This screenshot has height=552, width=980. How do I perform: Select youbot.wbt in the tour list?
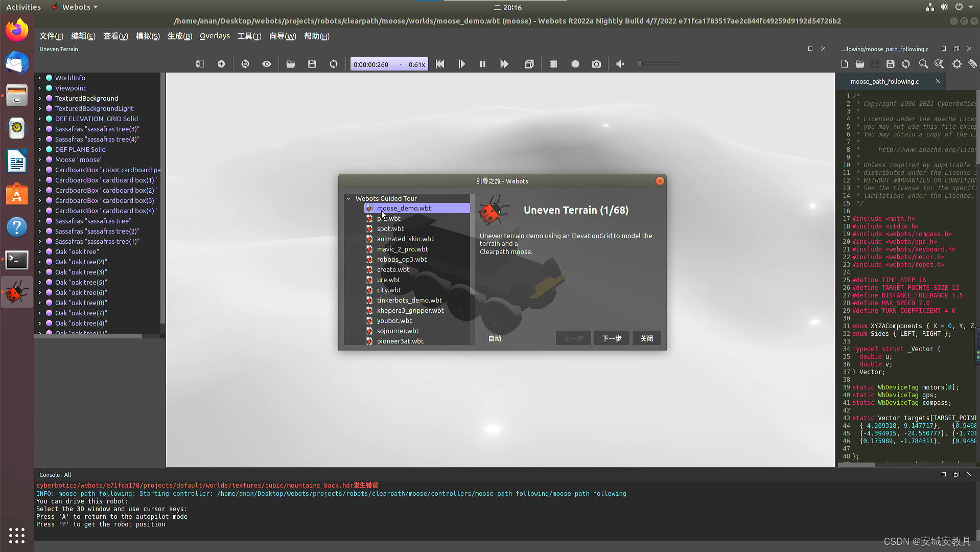coord(394,321)
